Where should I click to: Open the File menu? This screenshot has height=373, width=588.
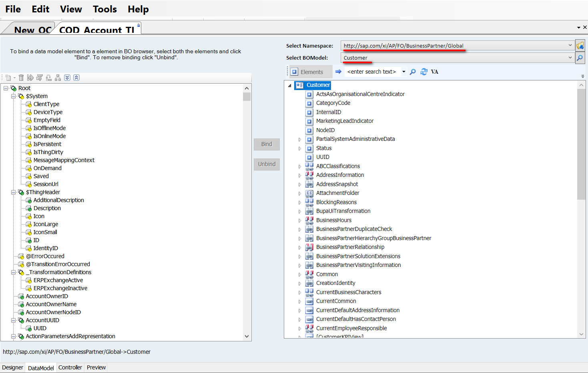[x=13, y=9]
